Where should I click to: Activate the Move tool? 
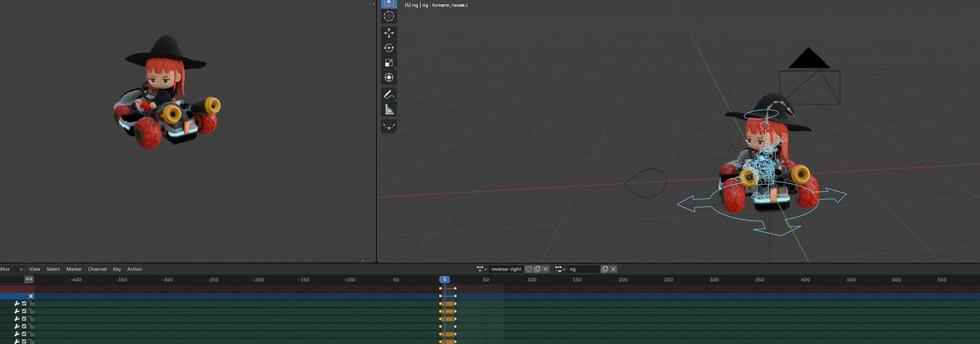click(x=389, y=33)
